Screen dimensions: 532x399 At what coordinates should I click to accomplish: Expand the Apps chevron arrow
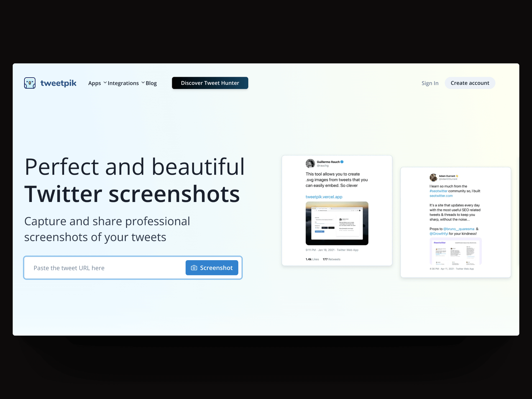point(105,83)
